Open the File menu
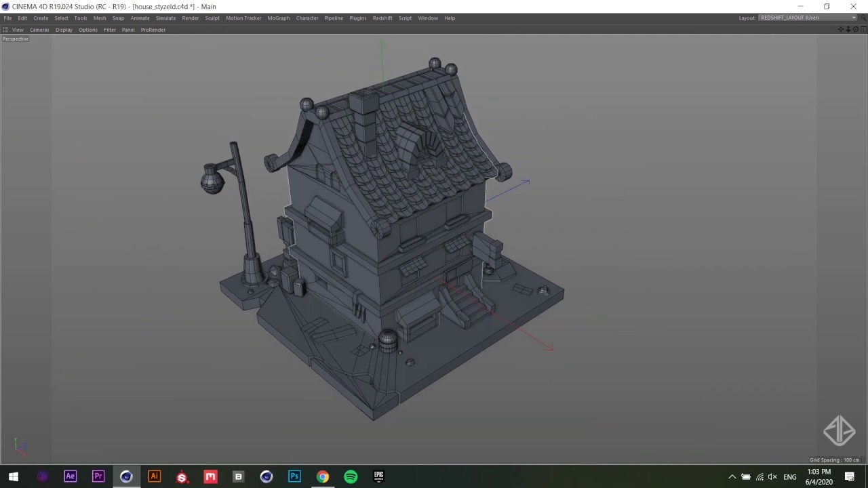868x488 pixels. (7, 18)
